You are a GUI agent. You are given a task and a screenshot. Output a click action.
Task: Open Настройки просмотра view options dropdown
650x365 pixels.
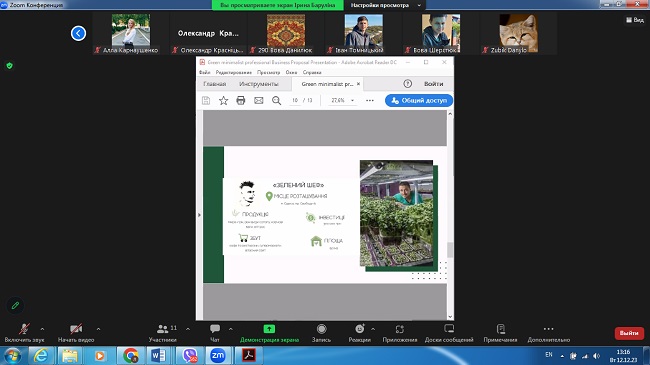tap(385, 5)
